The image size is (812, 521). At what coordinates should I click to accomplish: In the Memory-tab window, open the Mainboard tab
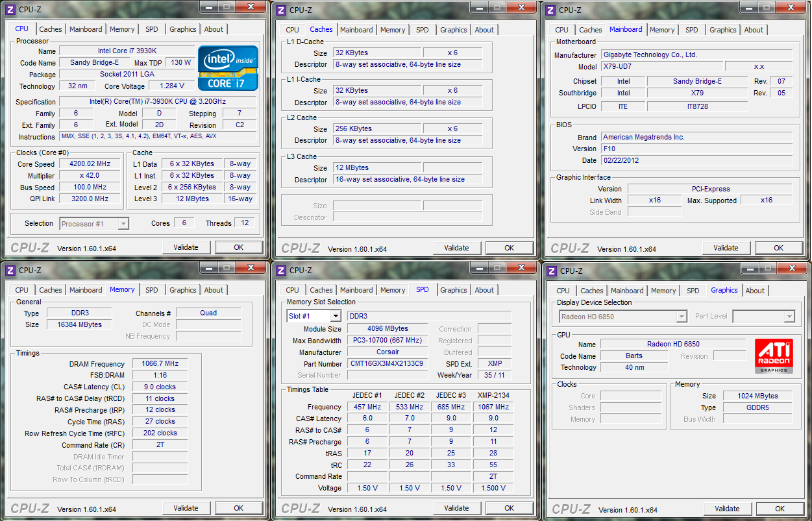[x=86, y=290]
